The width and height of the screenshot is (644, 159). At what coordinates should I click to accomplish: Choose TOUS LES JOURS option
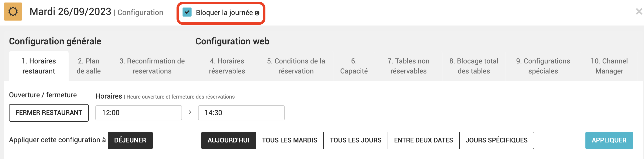point(356,140)
